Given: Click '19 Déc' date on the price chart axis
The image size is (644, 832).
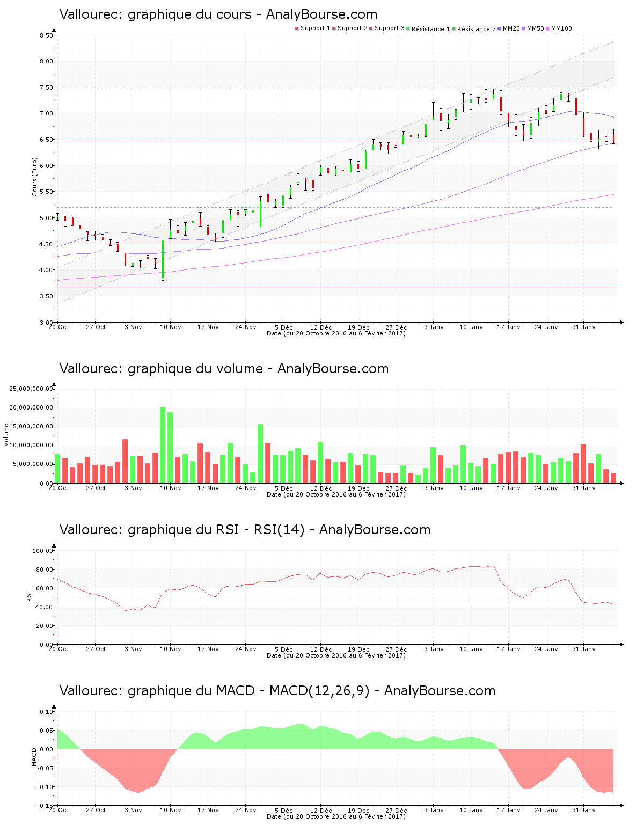Looking at the screenshot, I should pyautogui.click(x=358, y=327).
